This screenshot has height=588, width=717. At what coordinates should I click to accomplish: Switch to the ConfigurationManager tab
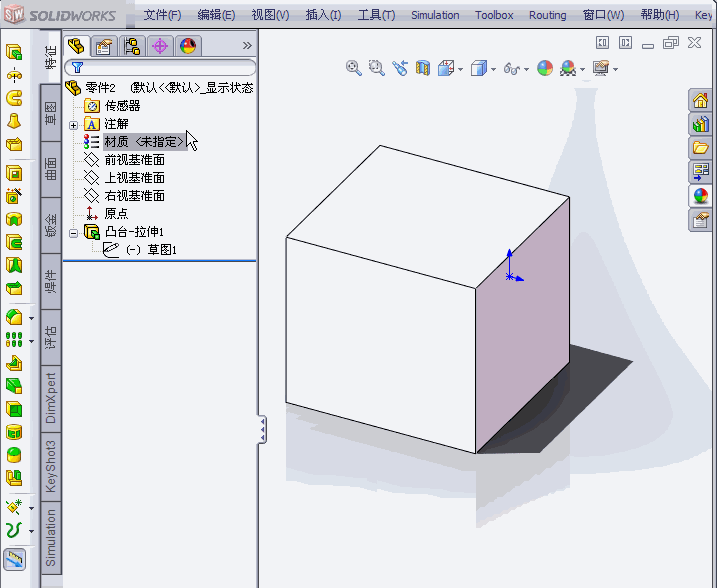132,46
